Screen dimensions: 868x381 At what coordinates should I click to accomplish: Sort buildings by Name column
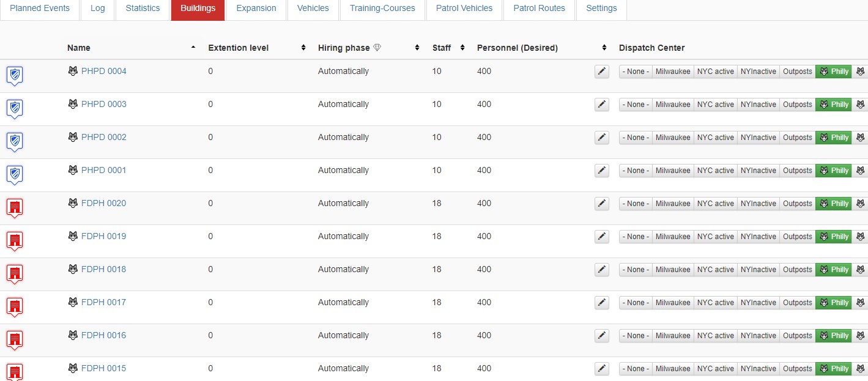click(x=132, y=48)
